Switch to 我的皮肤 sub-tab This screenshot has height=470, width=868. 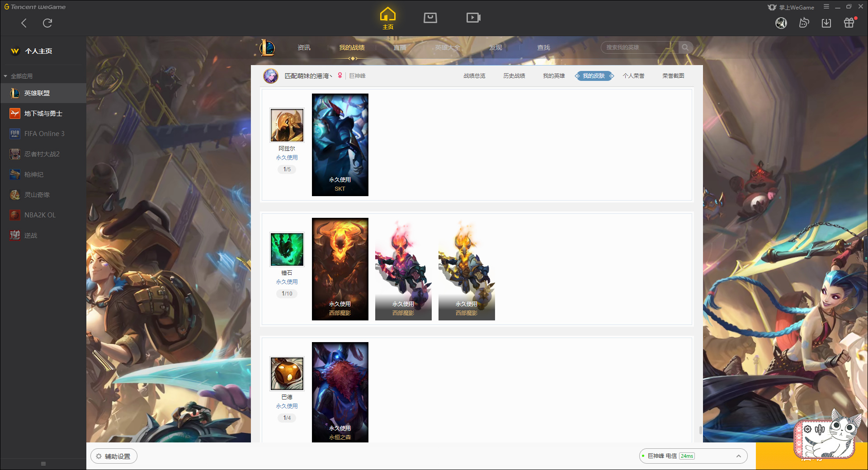[594, 76]
